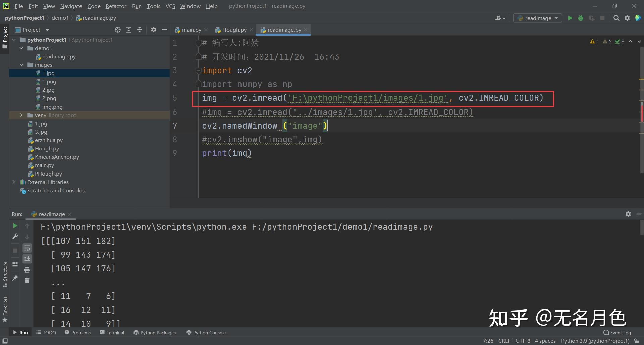Click the 'Select Opened File' crosshair icon
The image size is (644, 345).
(x=118, y=30)
